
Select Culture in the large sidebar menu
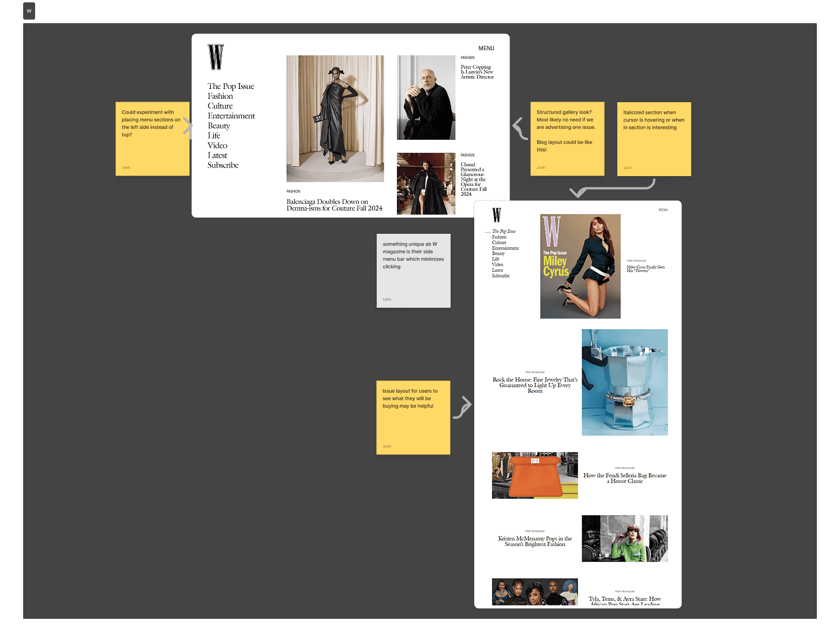pyautogui.click(x=220, y=106)
